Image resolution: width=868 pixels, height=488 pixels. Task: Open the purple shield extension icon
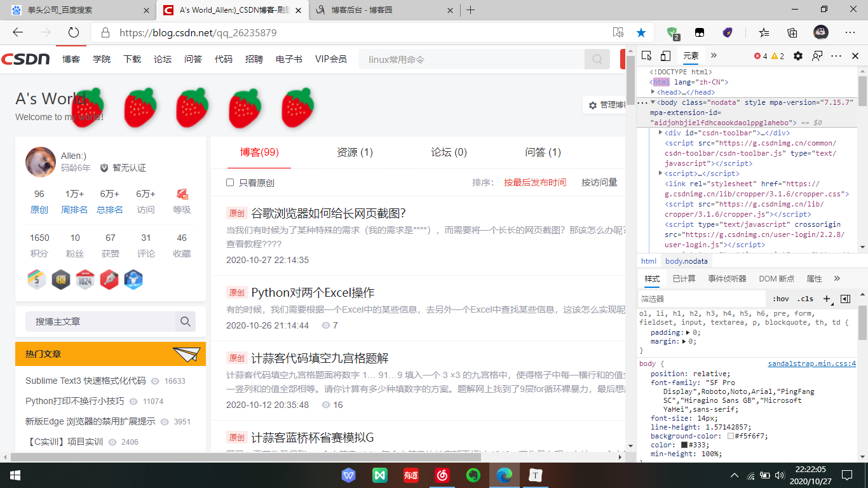tap(728, 32)
